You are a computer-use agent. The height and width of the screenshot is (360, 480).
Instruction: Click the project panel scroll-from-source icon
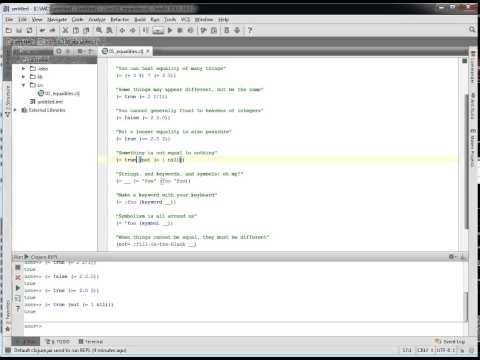point(59,51)
